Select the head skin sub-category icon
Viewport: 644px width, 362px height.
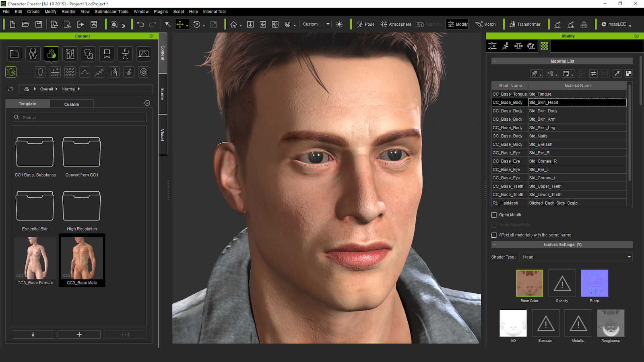[40, 72]
